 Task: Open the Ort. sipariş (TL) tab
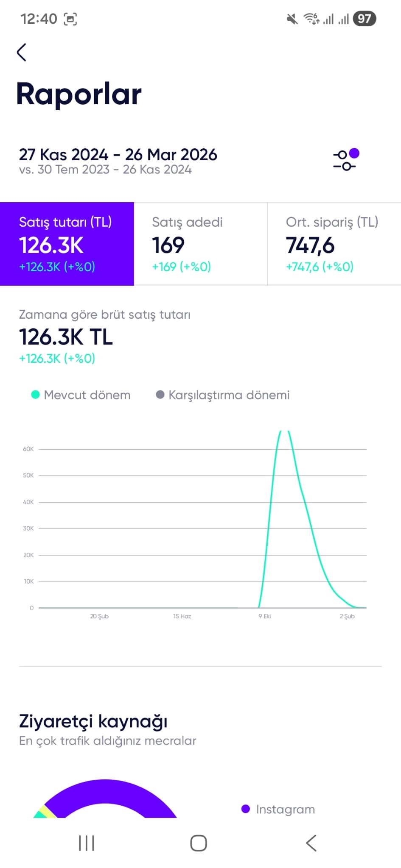(x=334, y=244)
